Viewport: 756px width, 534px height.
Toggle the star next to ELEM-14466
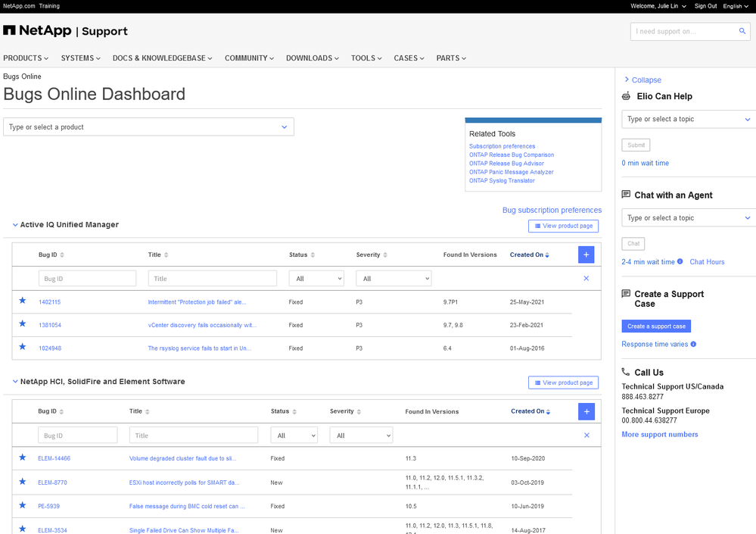(x=23, y=457)
